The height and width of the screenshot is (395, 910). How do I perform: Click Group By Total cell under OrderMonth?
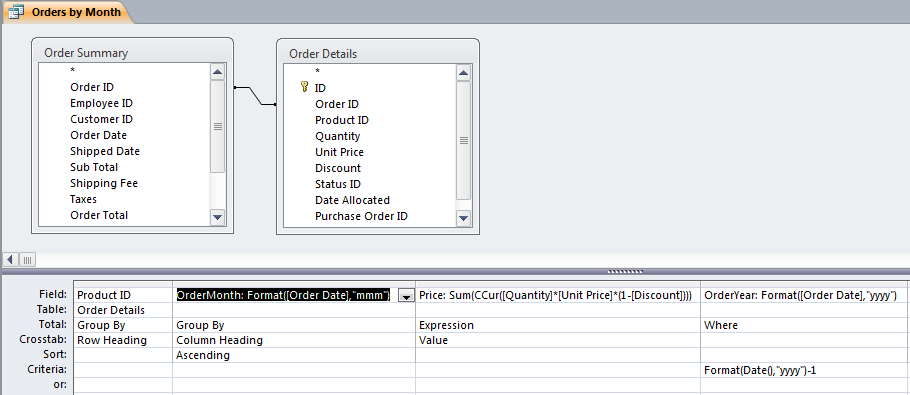point(294,325)
